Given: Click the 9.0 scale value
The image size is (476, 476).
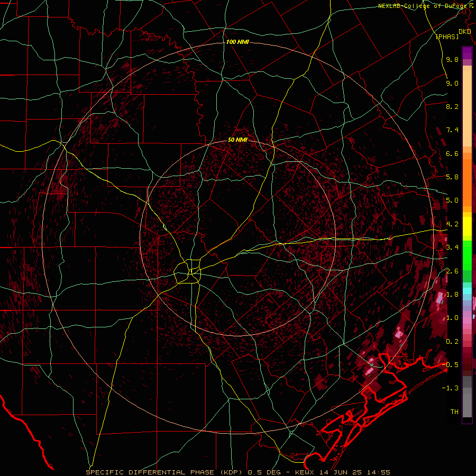Looking at the screenshot, I should pos(452,83).
